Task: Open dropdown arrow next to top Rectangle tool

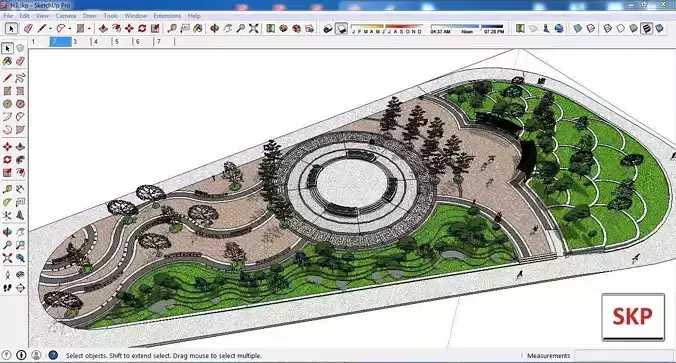Action: pos(89,29)
